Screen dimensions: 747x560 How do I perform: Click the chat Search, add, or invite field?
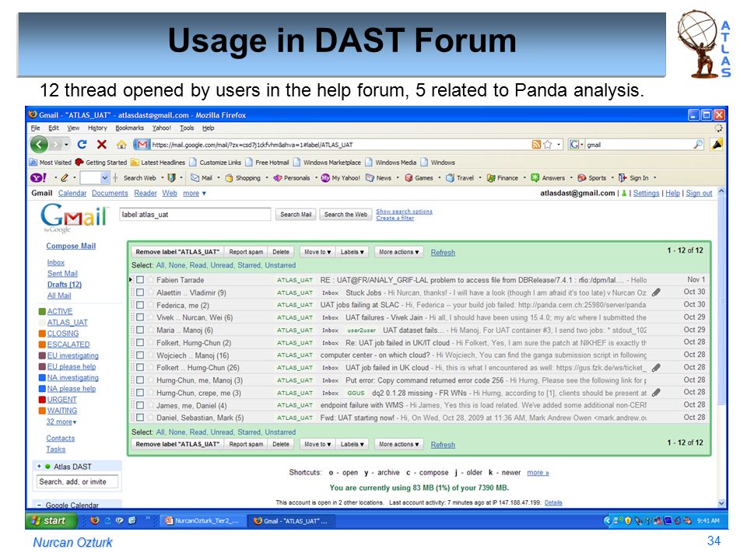(x=77, y=482)
